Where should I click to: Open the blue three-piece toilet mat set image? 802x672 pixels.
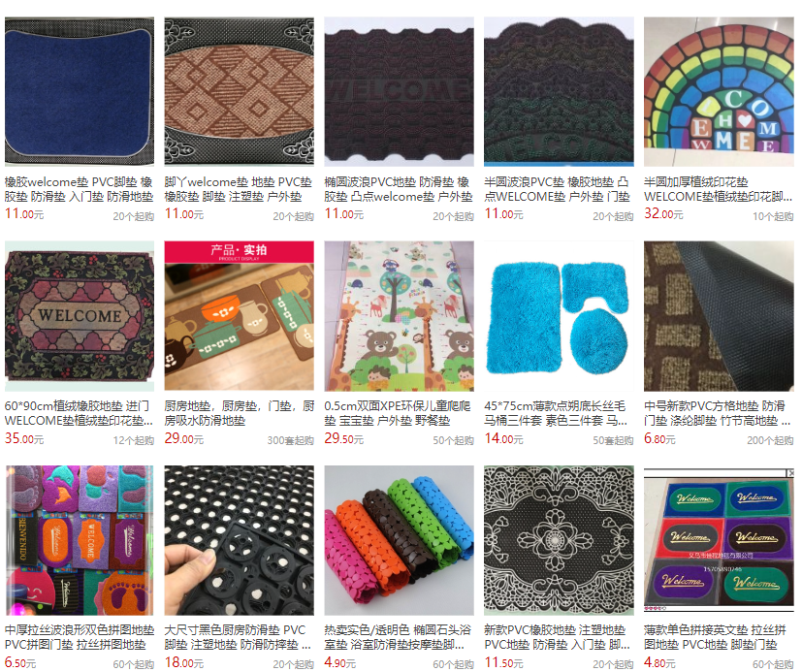pyautogui.click(x=559, y=316)
